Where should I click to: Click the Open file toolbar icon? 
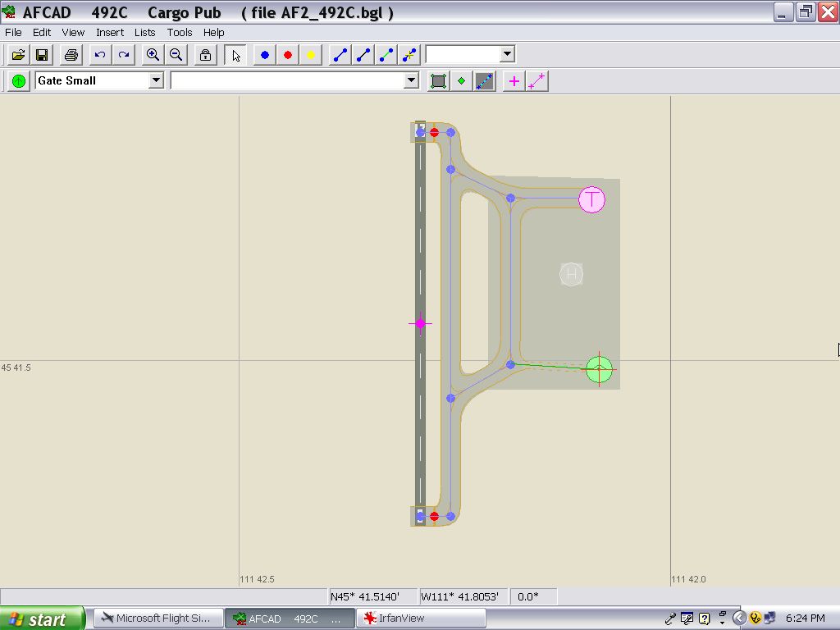point(18,55)
